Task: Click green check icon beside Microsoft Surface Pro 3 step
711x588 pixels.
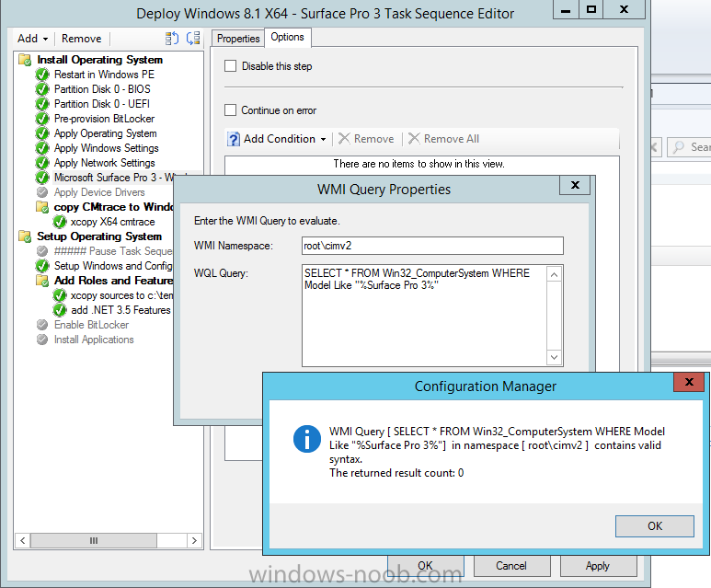Action: 42,178
